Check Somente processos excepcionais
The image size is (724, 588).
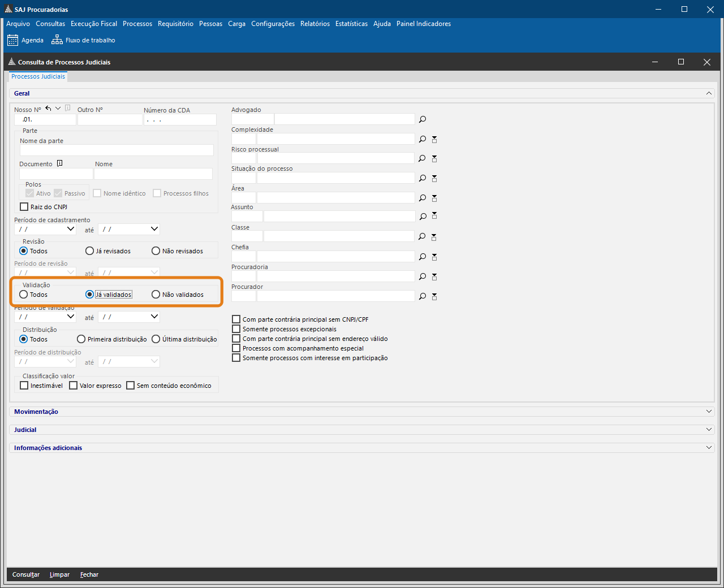(236, 329)
